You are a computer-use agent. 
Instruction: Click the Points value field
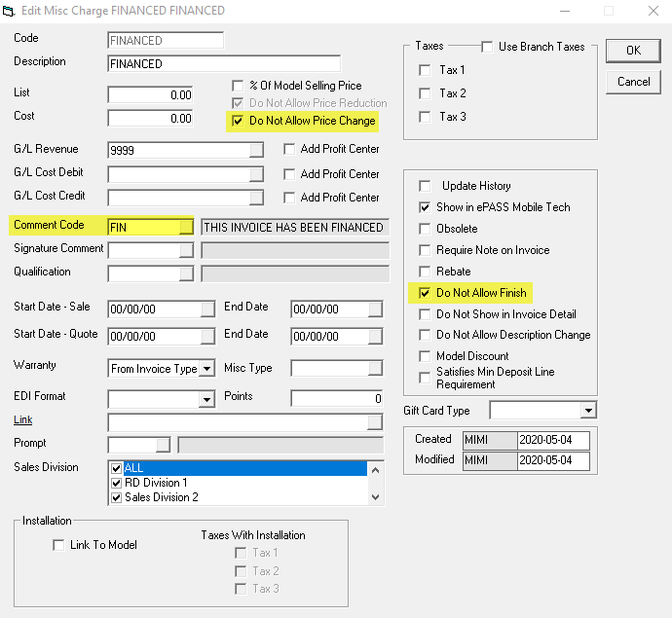pos(337,399)
